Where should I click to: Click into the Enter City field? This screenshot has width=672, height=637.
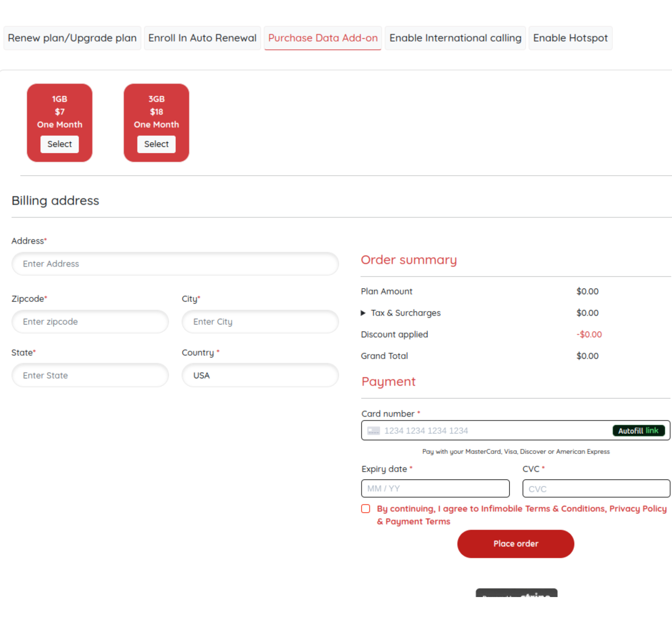coord(260,322)
